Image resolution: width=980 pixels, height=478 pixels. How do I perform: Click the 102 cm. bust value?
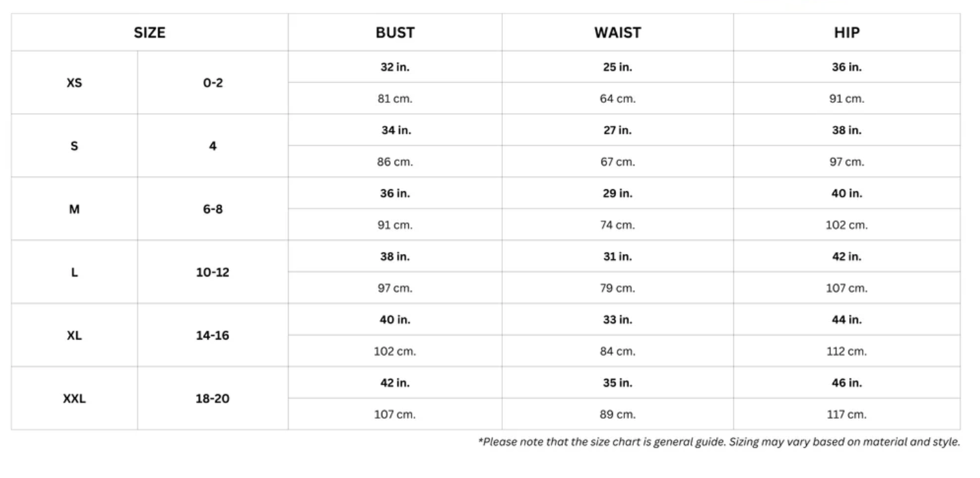click(x=395, y=351)
